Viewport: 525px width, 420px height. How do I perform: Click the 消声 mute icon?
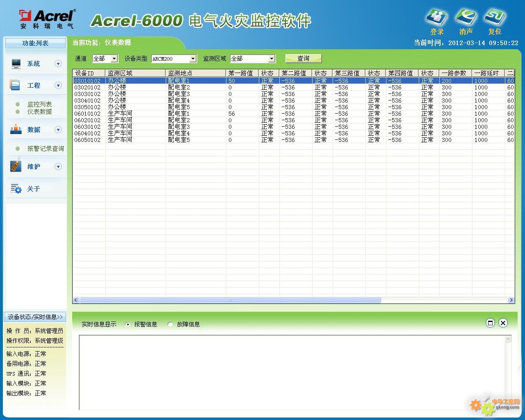pos(466,18)
